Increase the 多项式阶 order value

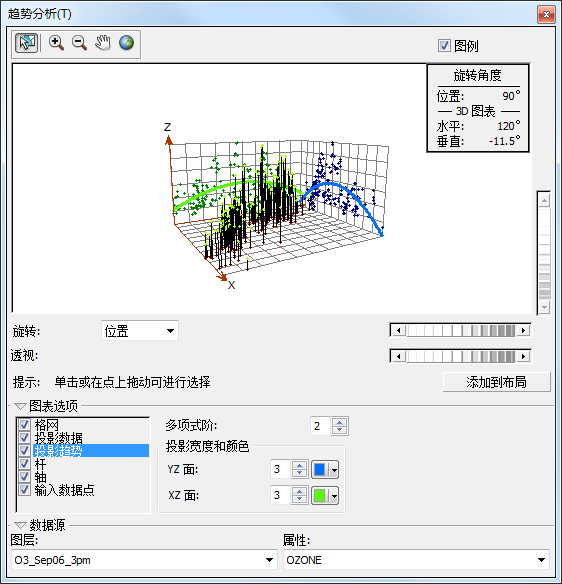pyautogui.click(x=340, y=422)
